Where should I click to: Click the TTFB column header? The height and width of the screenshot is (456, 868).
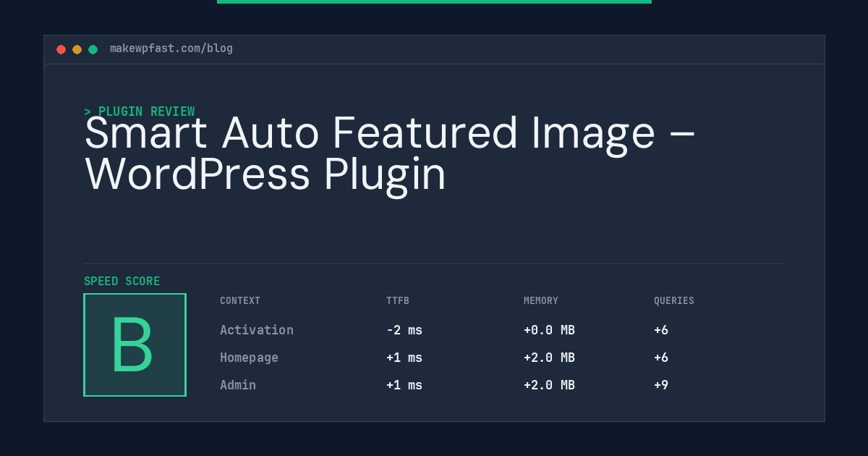pos(398,300)
